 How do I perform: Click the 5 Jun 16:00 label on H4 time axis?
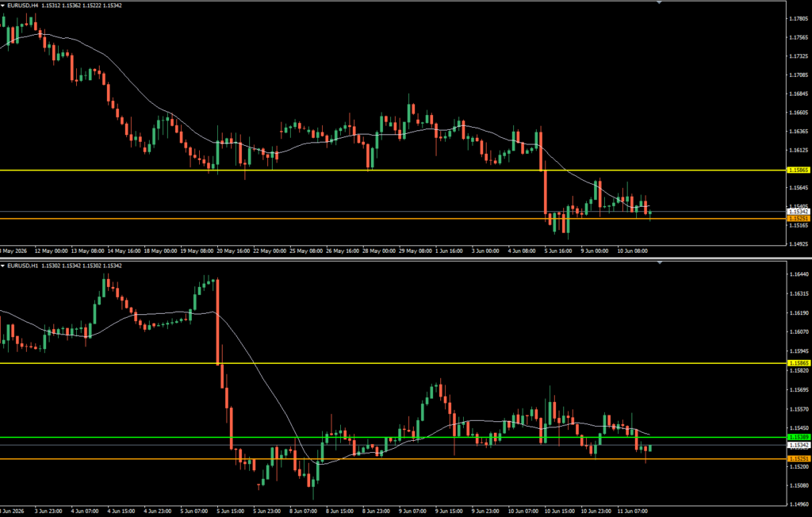(x=557, y=251)
